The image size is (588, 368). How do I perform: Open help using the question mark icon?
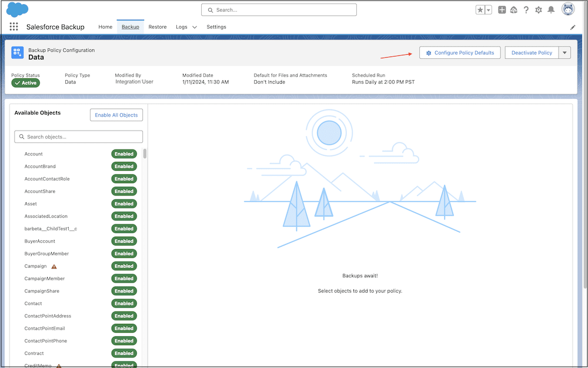pyautogui.click(x=526, y=9)
